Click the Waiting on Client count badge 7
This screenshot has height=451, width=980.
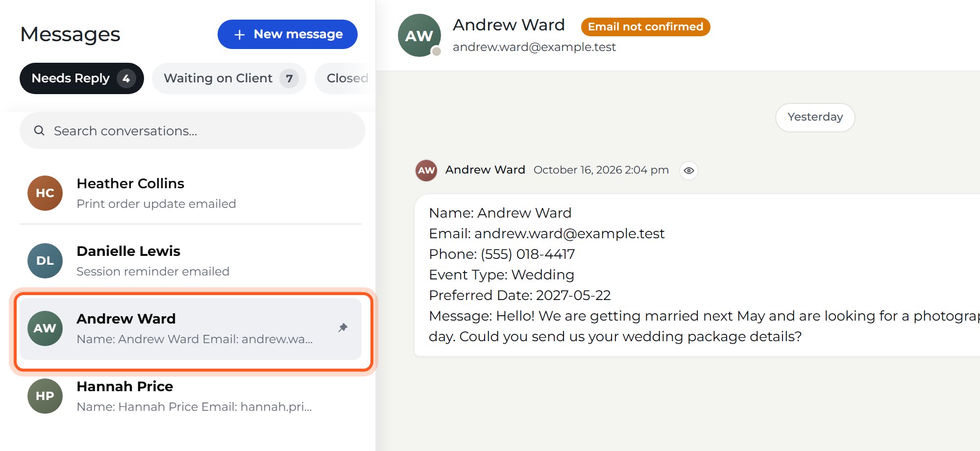coord(289,78)
